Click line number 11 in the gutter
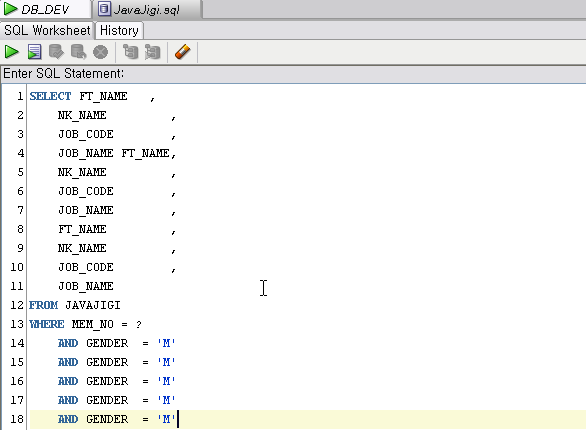Image resolution: width=586 pixels, height=430 pixels. [x=17, y=287]
